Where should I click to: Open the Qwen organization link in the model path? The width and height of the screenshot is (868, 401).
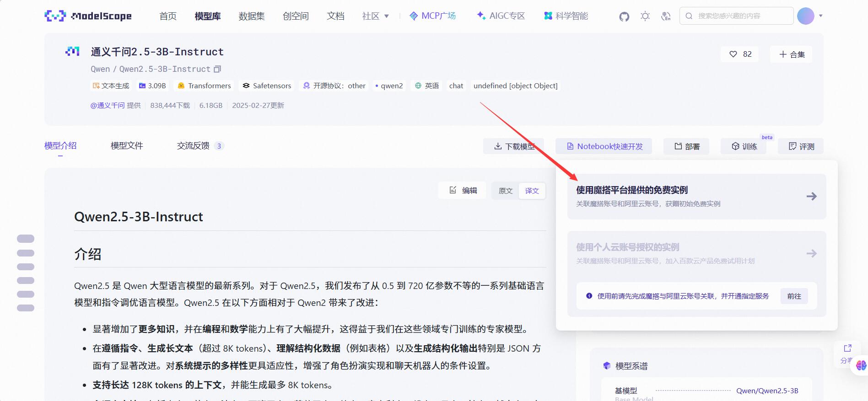click(x=100, y=69)
